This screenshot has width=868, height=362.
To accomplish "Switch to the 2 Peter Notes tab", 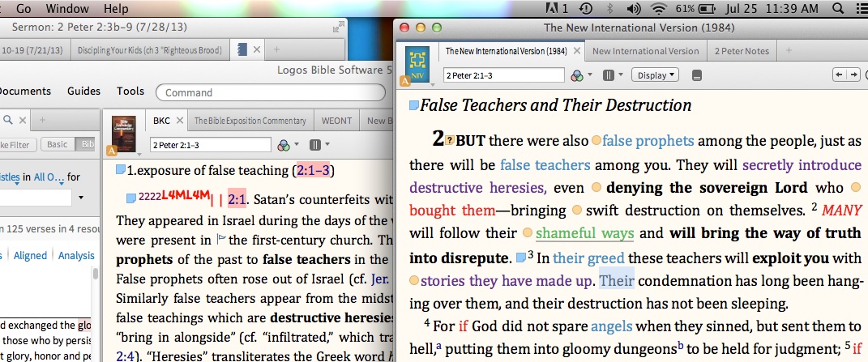I will [x=742, y=51].
